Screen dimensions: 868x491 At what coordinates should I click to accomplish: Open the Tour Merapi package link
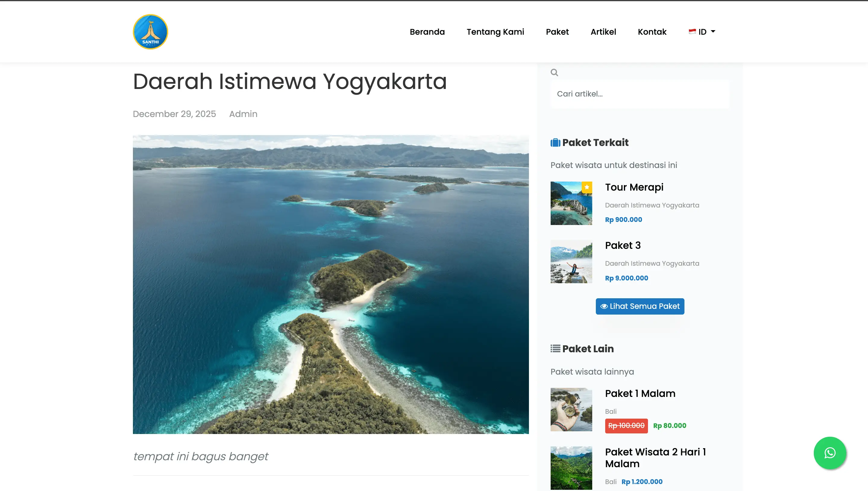634,187
